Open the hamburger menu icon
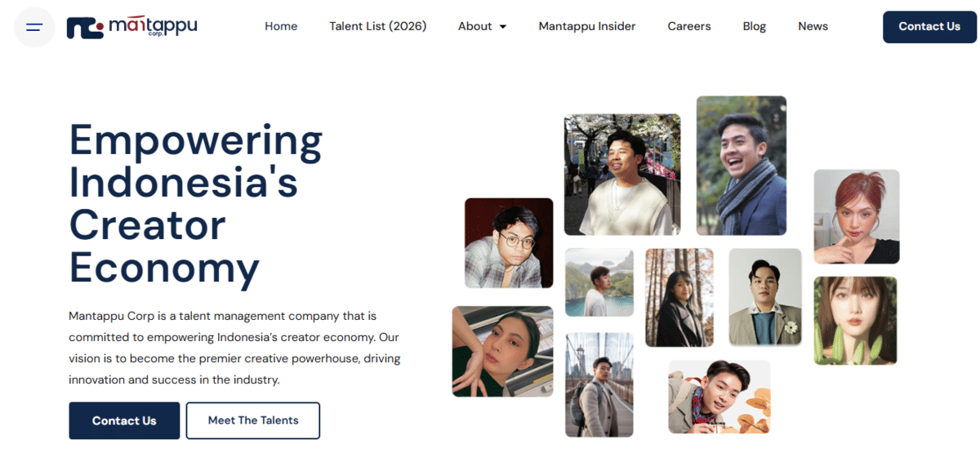Viewport: 980px width, 457px height. pyautogui.click(x=34, y=27)
